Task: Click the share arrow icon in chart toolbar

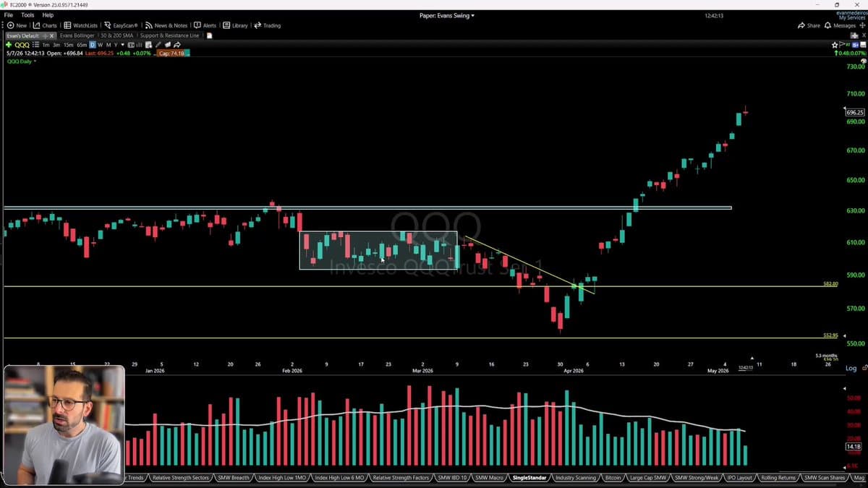Action: [176, 45]
